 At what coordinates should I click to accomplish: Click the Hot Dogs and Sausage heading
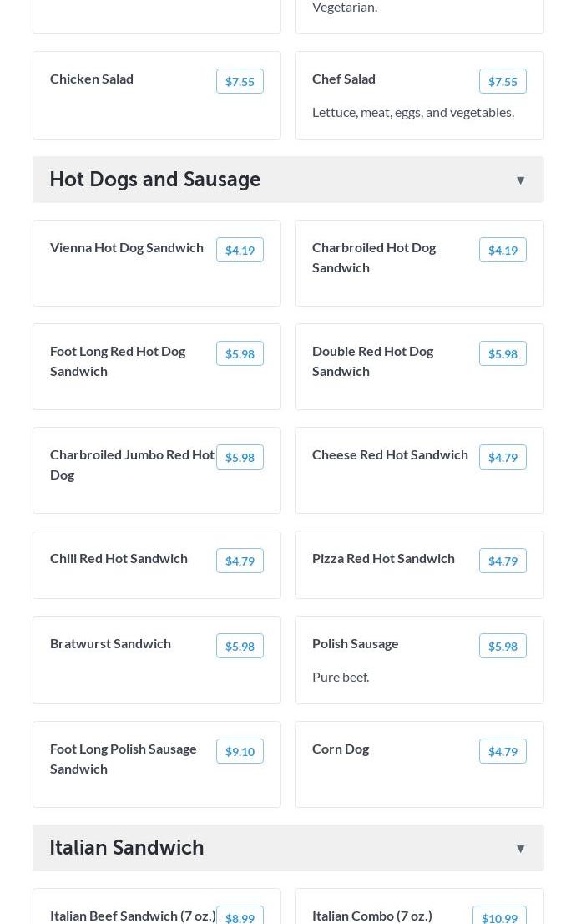coord(155,180)
